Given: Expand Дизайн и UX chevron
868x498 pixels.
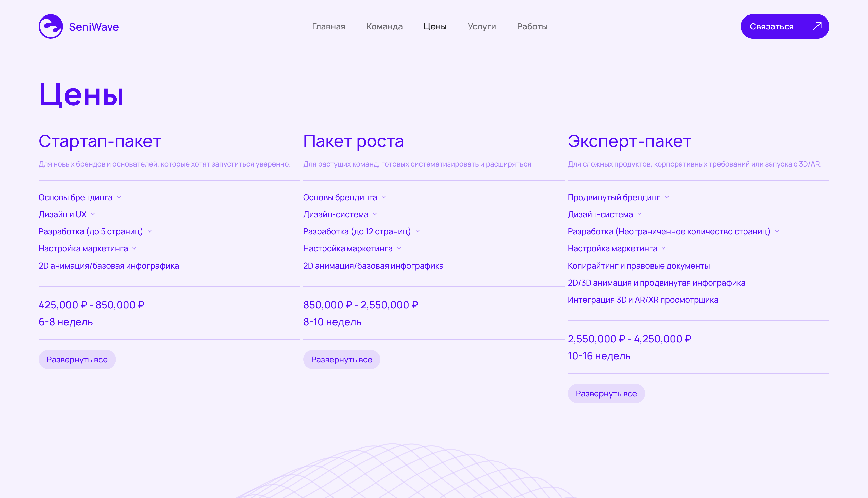Looking at the screenshot, I should tap(93, 214).
